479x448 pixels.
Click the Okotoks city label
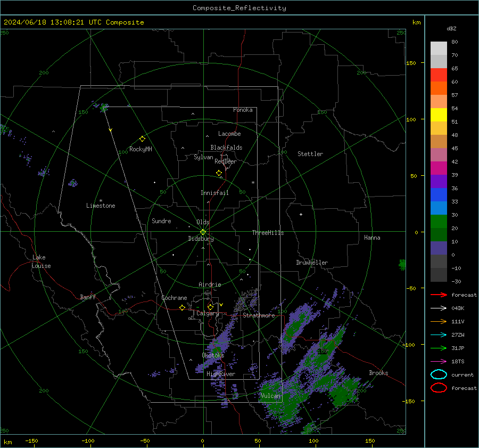pyautogui.click(x=213, y=355)
